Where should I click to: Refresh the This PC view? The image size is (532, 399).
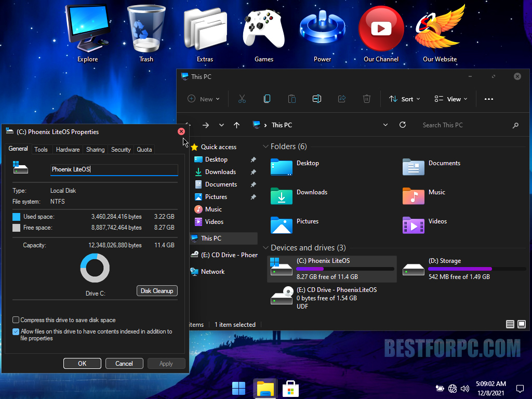pos(403,125)
